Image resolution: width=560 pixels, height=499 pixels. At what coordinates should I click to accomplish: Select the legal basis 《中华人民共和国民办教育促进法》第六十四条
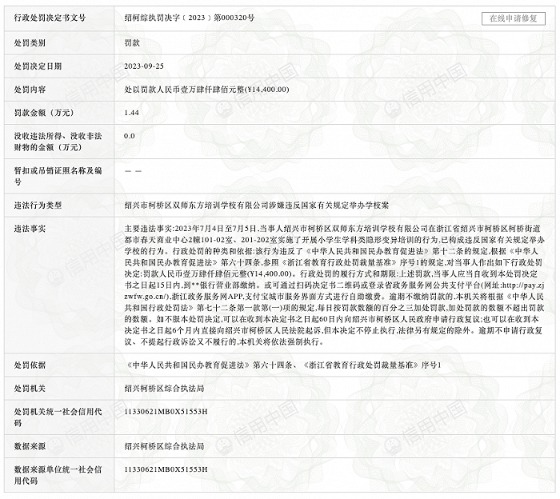tap(209, 365)
